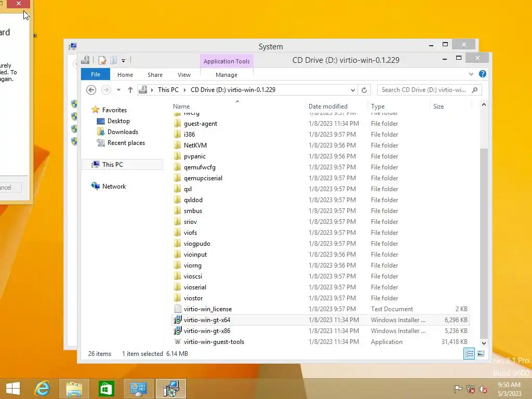Switch to the Share ribbon tab
Image resolution: width=532 pixels, height=399 pixels.
[x=155, y=75]
